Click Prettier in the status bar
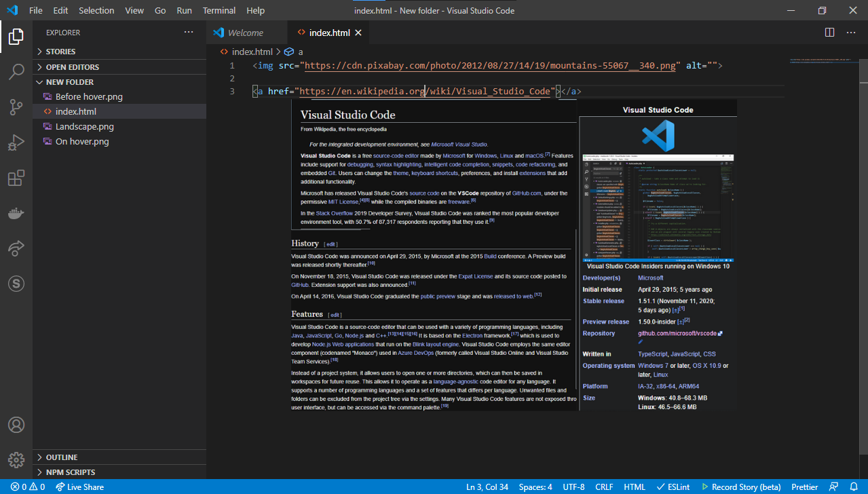This screenshot has width=868, height=494. pos(804,487)
